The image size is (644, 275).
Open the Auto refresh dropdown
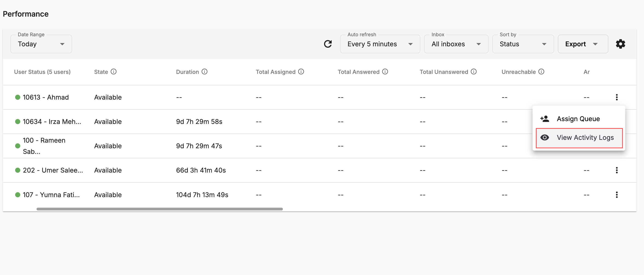tap(380, 44)
